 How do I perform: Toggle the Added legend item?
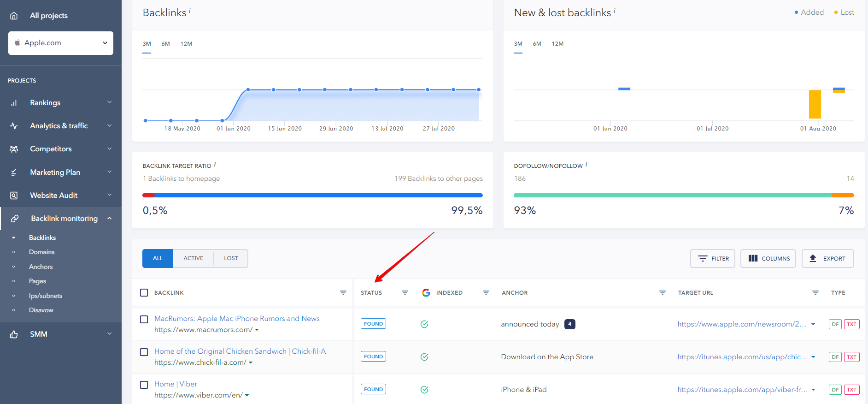tap(809, 12)
